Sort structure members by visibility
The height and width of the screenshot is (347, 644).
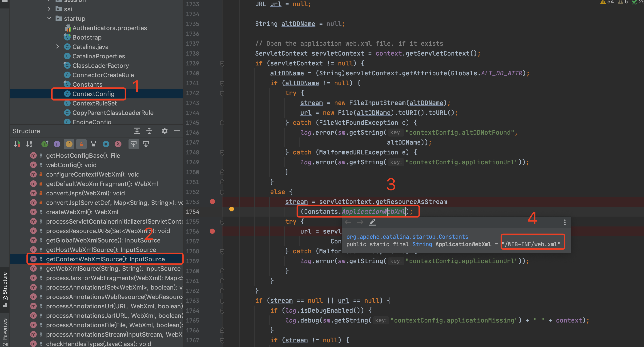pos(17,144)
